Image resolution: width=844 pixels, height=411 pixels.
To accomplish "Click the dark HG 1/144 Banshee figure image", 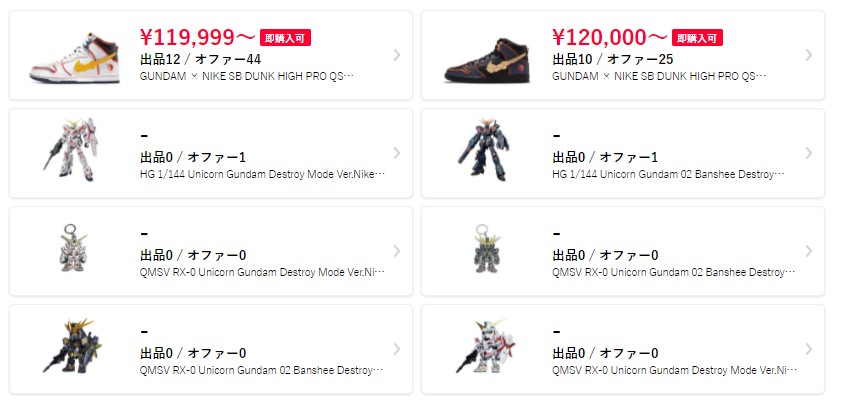I will point(483,152).
